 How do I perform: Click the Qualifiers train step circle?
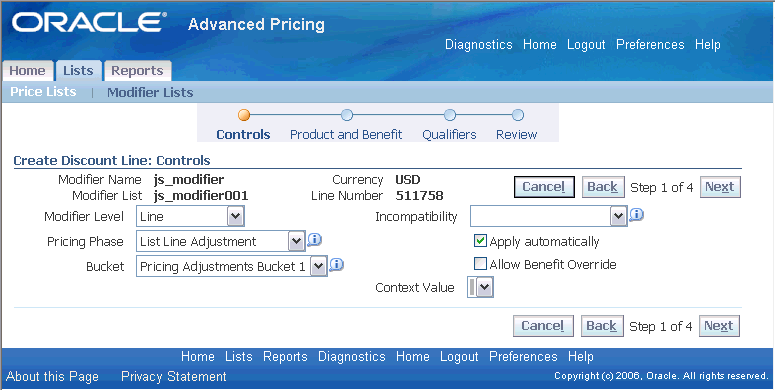pyautogui.click(x=449, y=115)
